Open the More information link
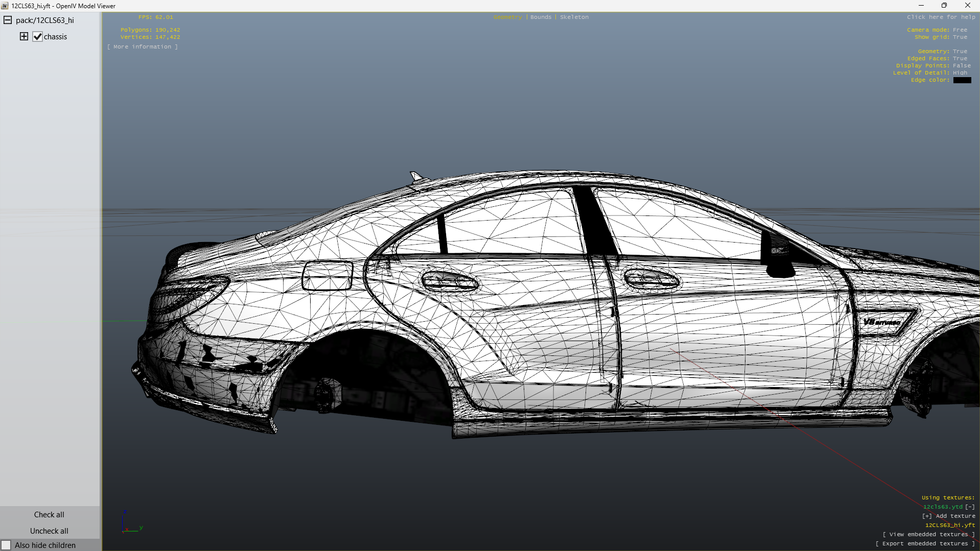The height and width of the screenshot is (551, 980). point(143,47)
